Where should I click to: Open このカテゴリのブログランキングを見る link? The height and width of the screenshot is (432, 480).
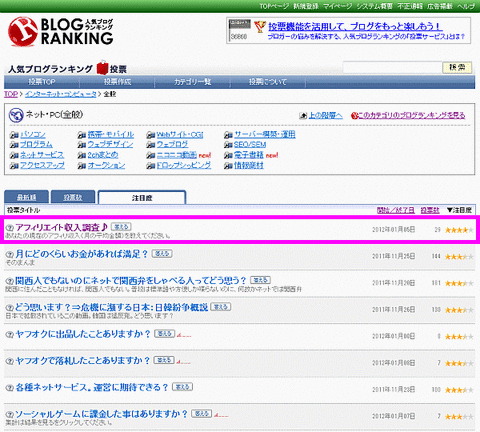pyautogui.click(x=412, y=116)
